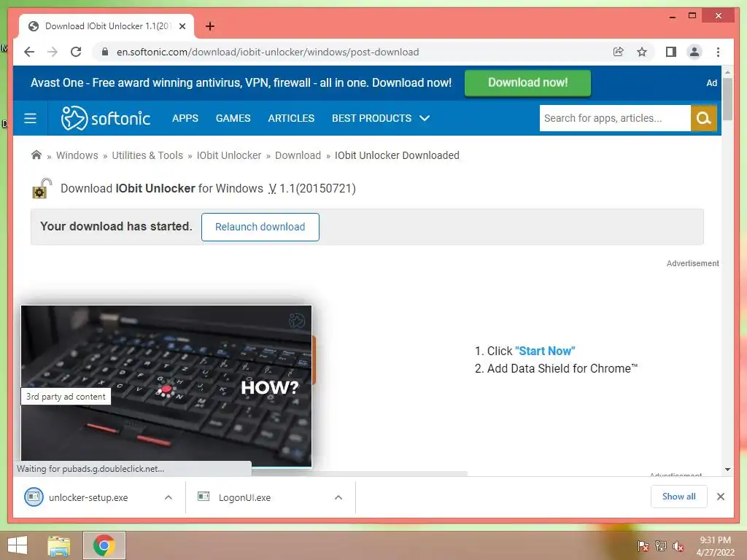
Task: Click the browser forward arrow
Action: [53, 52]
